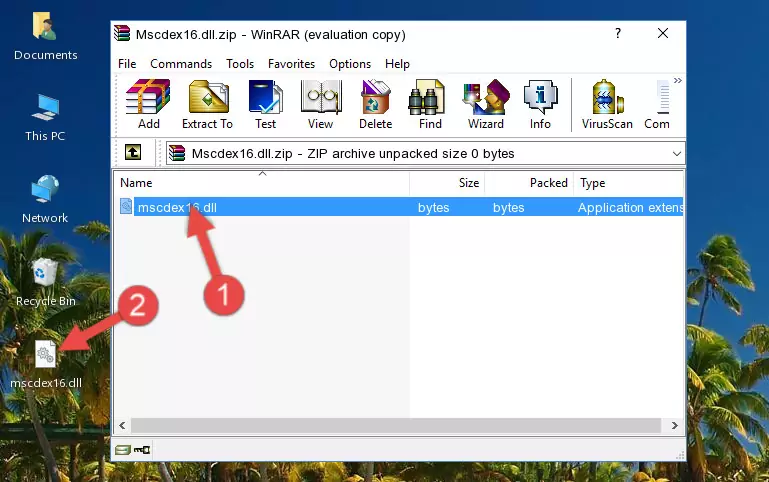Viewport: 769px width, 482px height.
Task: Run the Test archive tool
Action: [265, 104]
